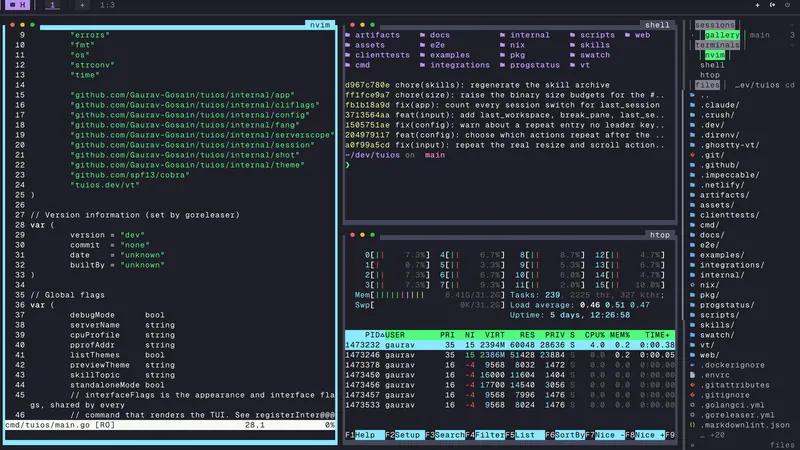Viewport: 800px width, 450px height.
Task: Click folder icon next to .github/
Action: point(692,165)
